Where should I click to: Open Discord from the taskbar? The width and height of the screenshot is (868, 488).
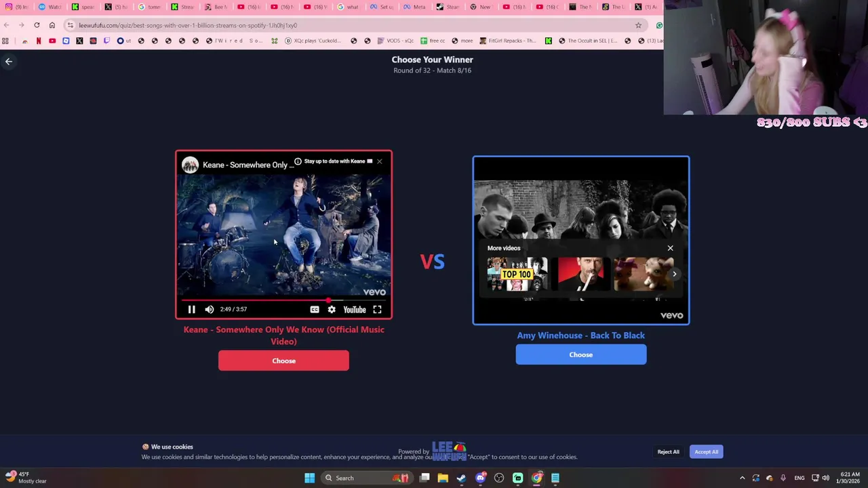pyautogui.click(x=481, y=478)
